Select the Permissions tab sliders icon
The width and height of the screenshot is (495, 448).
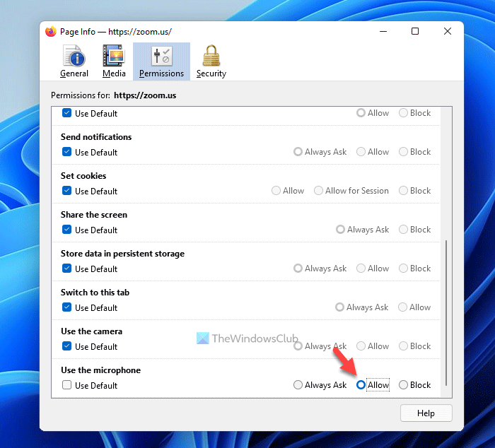161,56
